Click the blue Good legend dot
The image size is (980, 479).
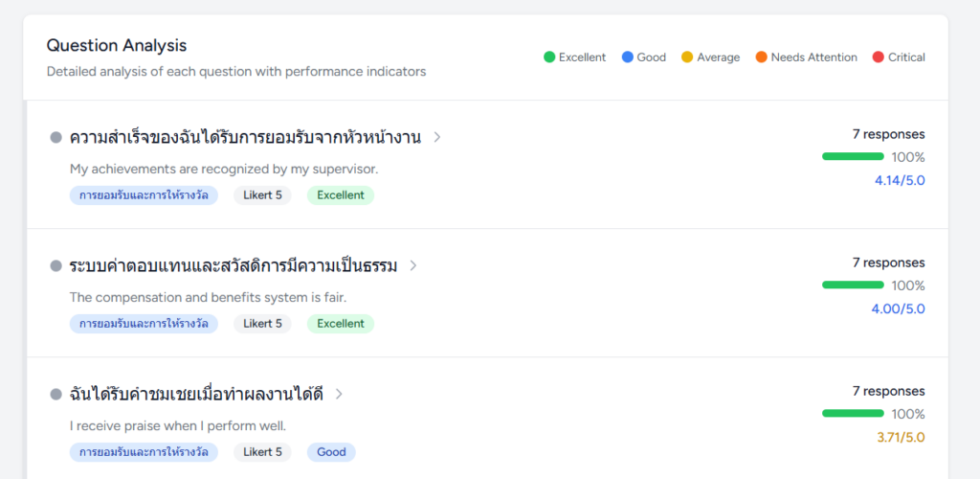point(628,57)
